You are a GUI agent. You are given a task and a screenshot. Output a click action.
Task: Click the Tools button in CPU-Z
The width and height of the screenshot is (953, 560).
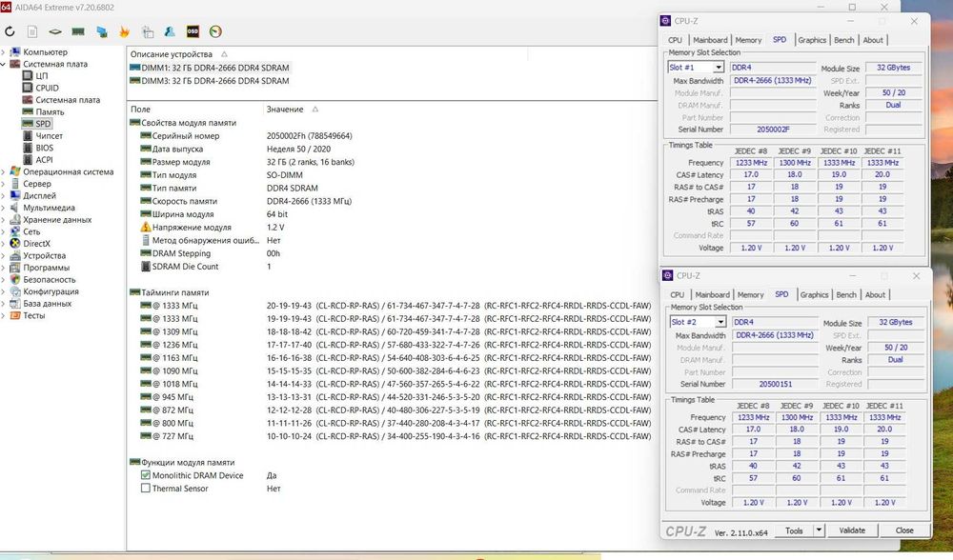pos(794,530)
